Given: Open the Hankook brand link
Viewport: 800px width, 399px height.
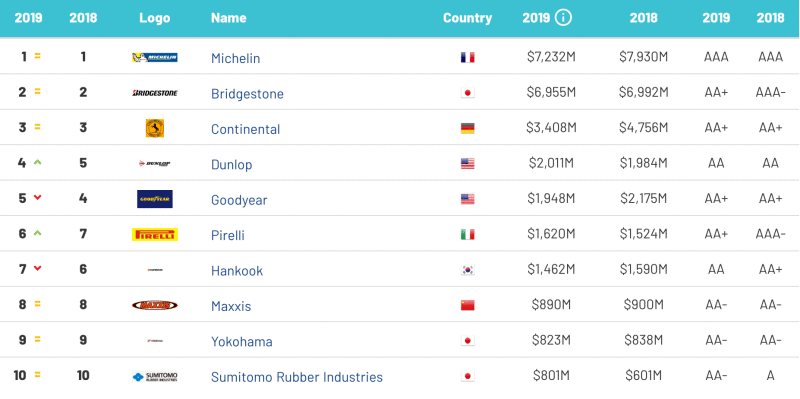Looking at the screenshot, I should pos(237,271).
